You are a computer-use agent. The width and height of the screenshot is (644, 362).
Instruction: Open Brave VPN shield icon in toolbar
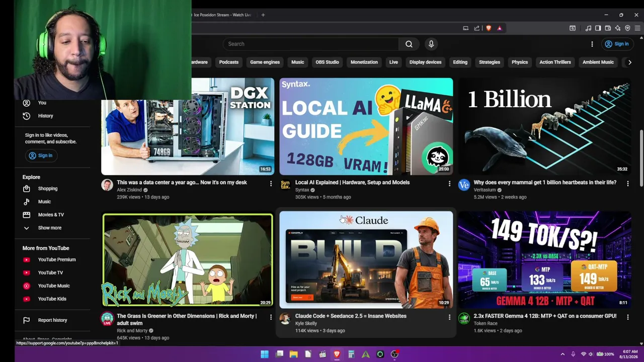click(x=627, y=28)
